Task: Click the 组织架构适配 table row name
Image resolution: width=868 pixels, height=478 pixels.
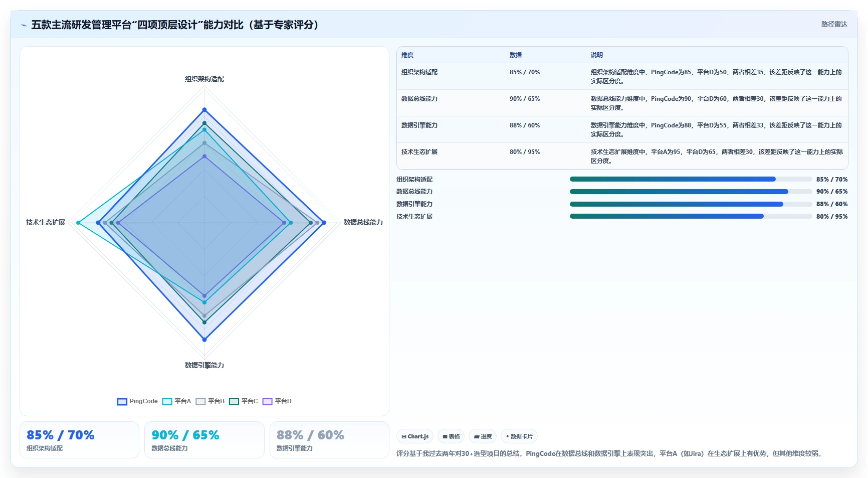Action: click(x=419, y=72)
